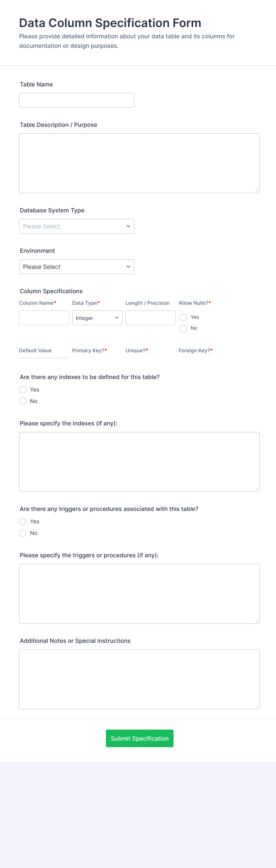
Task: Select Yes for triggers or procedures
Action: coord(23,521)
